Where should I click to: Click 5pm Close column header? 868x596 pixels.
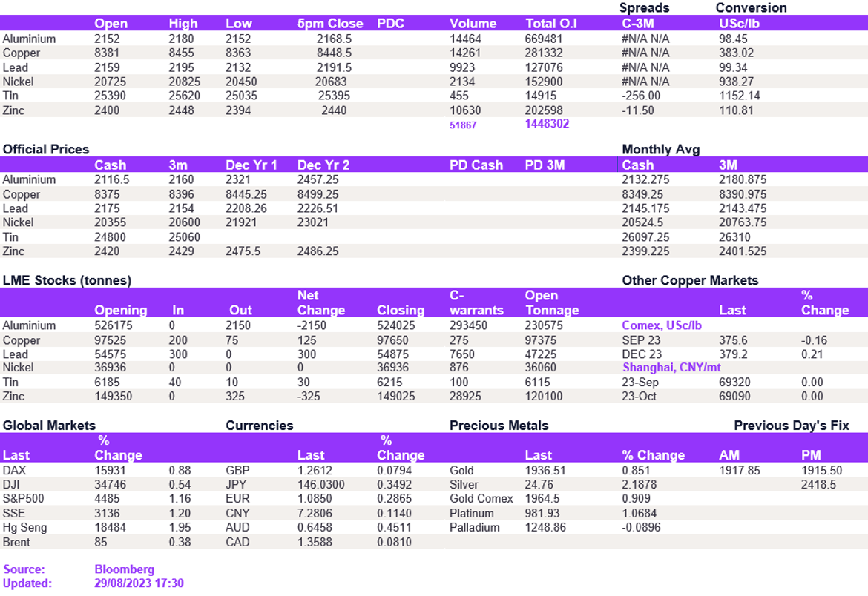(x=330, y=24)
